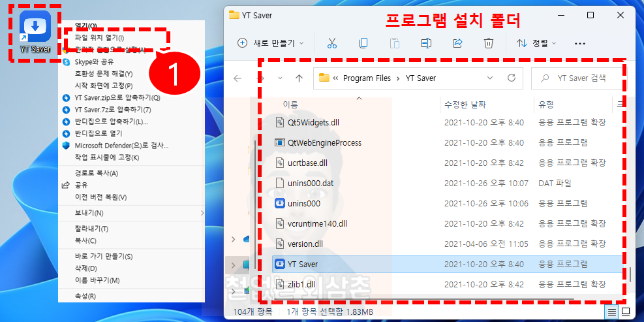Sort by 유형 column header
The image size is (644, 322).
coord(546,105)
